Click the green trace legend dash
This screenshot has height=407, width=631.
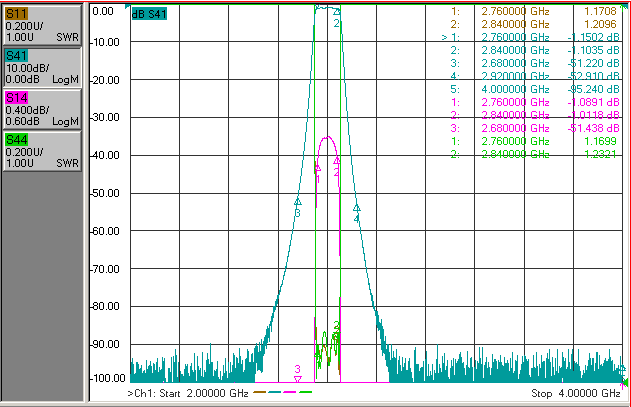(x=305, y=392)
